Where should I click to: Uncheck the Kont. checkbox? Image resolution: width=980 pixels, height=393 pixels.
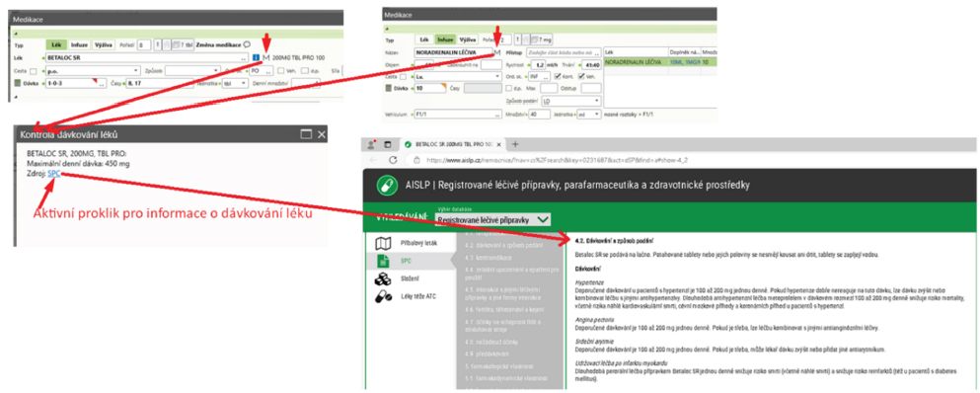pyautogui.click(x=558, y=76)
